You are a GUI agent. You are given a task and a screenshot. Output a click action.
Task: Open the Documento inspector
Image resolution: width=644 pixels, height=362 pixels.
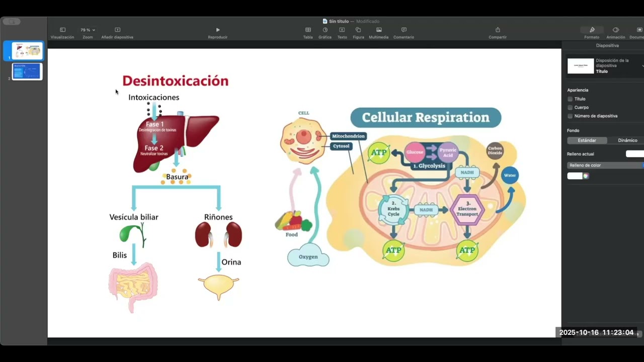tap(639, 30)
